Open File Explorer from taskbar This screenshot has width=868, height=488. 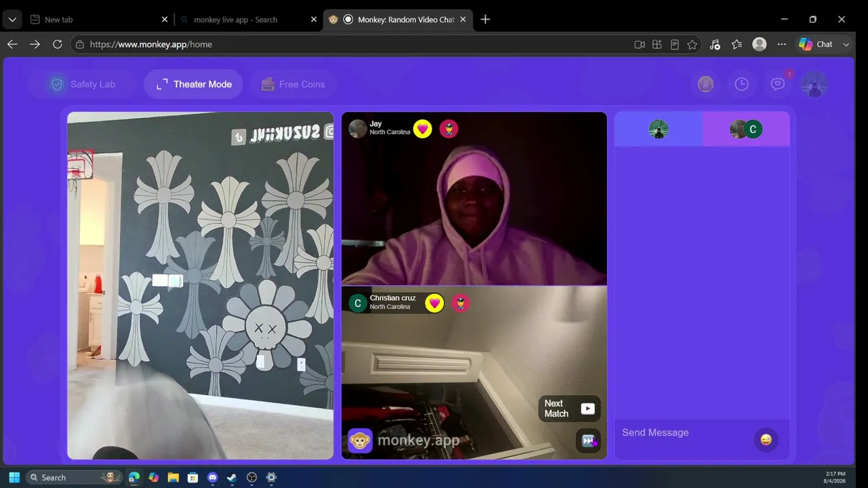[x=173, y=477]
